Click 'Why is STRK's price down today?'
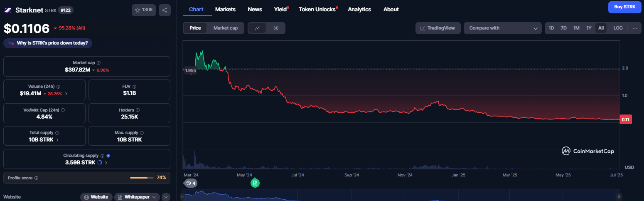 coord(48,43)
